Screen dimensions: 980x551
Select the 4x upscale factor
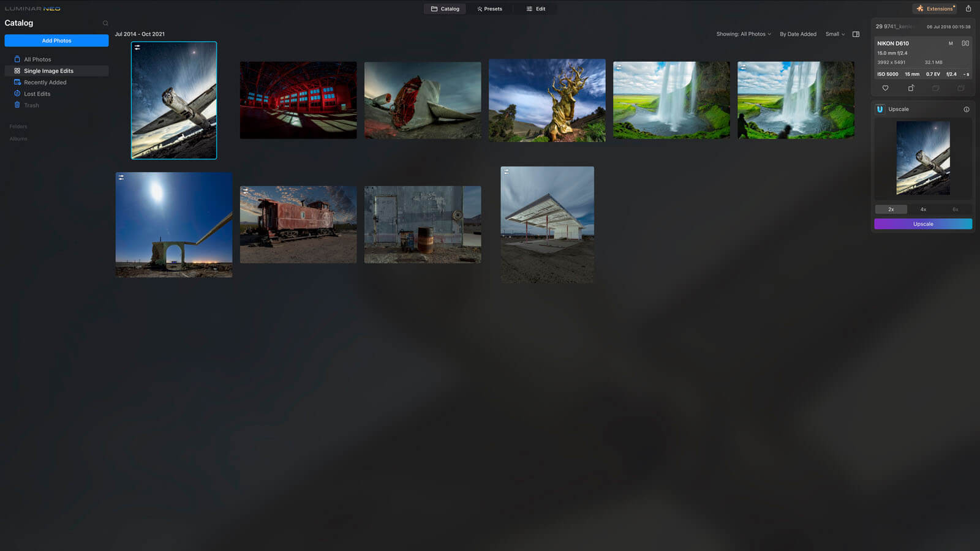click(x=923, y=209)
